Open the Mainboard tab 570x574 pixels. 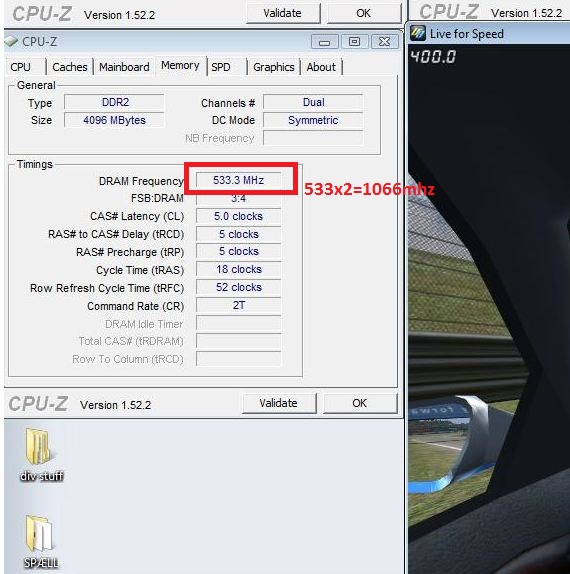124,67
